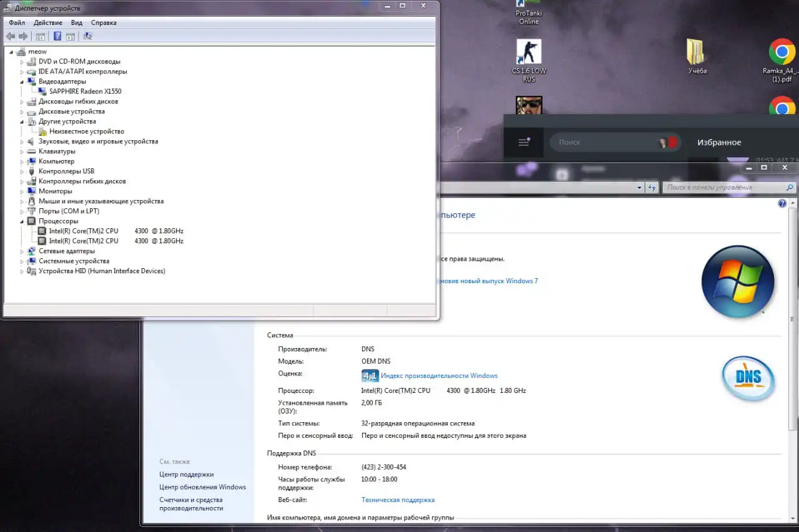
Task: Click the Сетевые адаптеры network icon
Action: (x=32, y=251)
